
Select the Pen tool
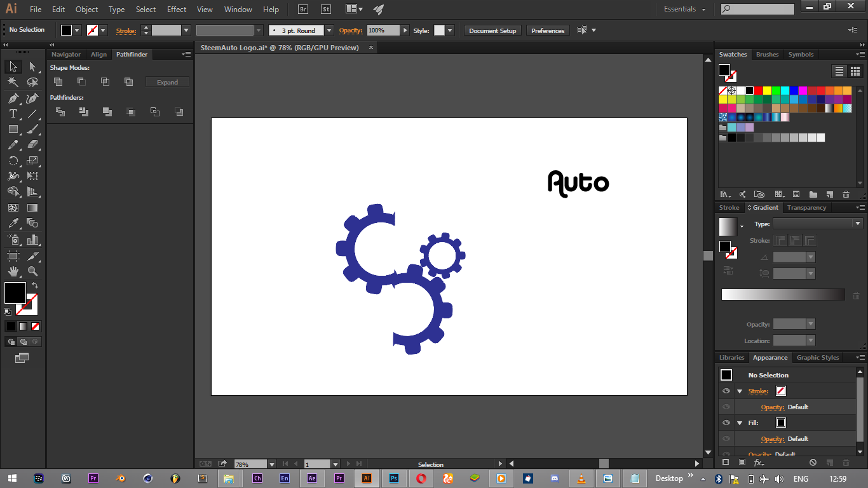pyautogui.click(x=13, y=98)
